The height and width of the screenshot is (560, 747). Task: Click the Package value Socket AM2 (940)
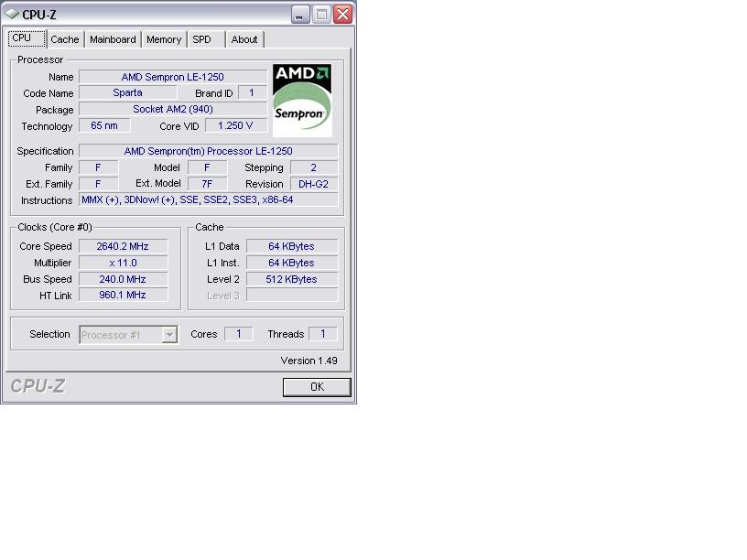(173, 109)
